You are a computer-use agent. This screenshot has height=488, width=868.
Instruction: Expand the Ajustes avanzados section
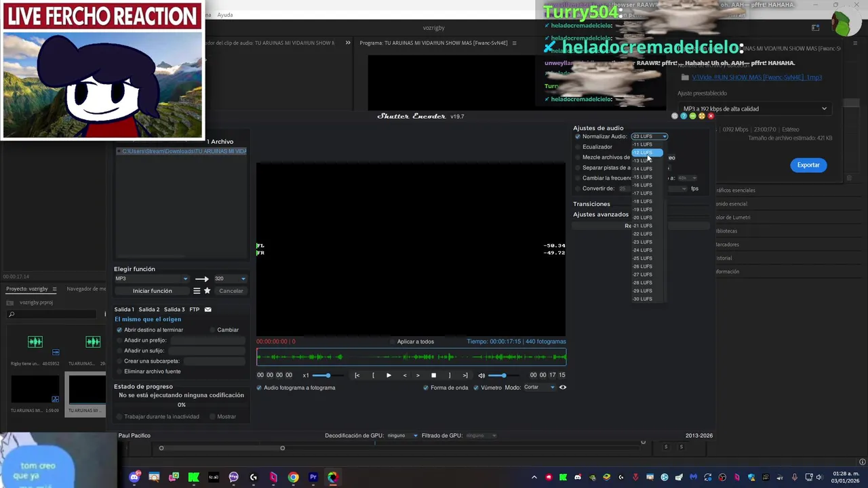click(x=601, y=214)
